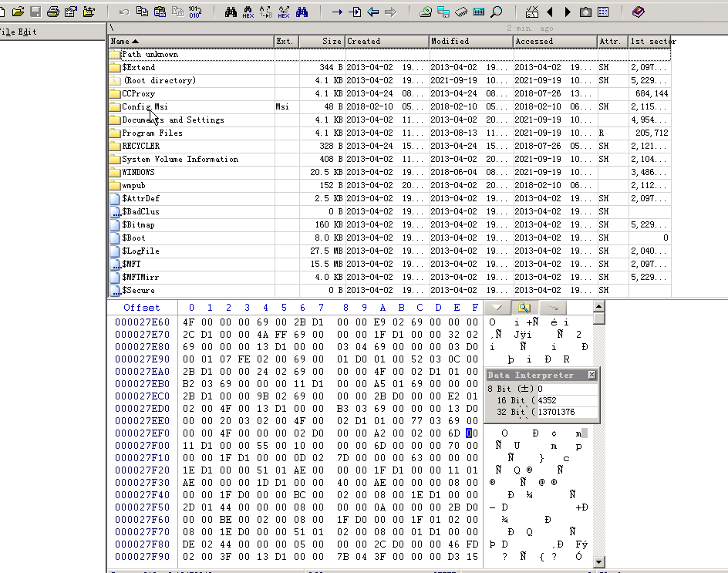Click the Open RAM chip icon
This screenshot has height=573, width=728.
(x=461, y=12)
